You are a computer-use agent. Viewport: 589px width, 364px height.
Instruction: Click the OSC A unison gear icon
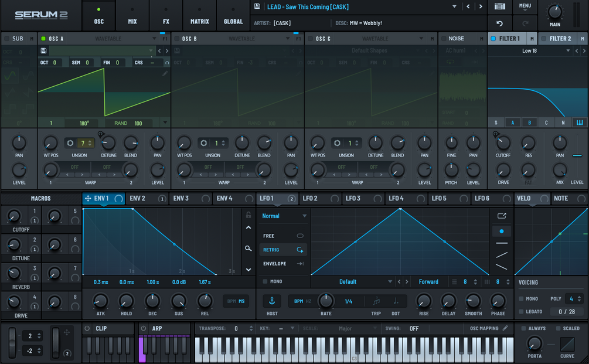click(x=70, y=143)
